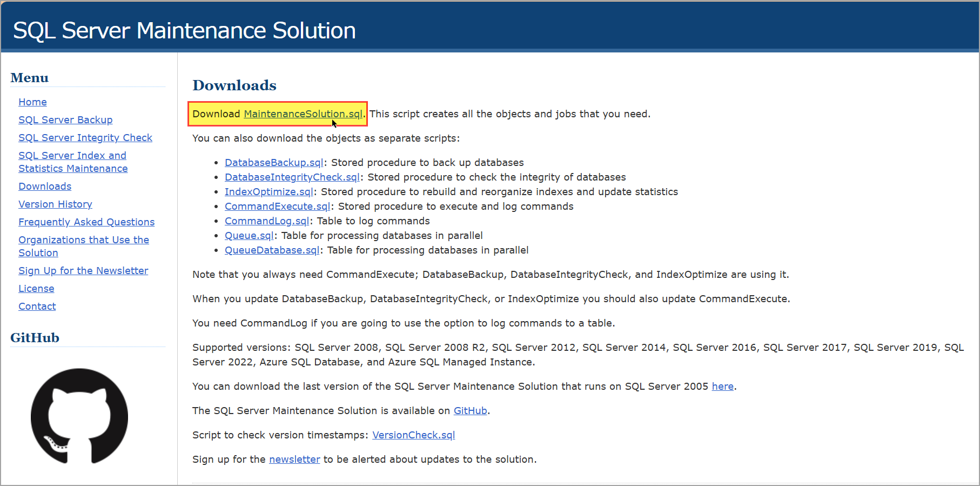Download DatabaseIntegrityCheck.sql script

[x=292, y=177]
